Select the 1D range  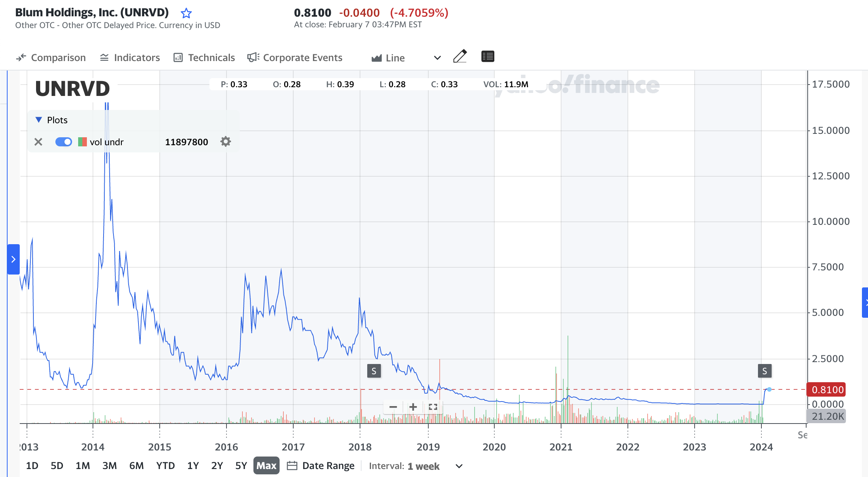(32, 466)
